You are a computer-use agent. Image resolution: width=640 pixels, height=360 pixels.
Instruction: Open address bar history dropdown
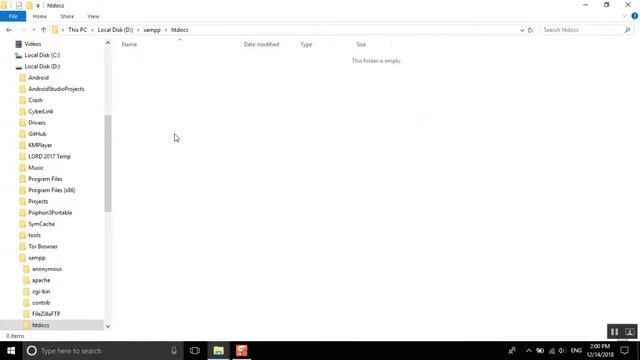tap(522, 30)
